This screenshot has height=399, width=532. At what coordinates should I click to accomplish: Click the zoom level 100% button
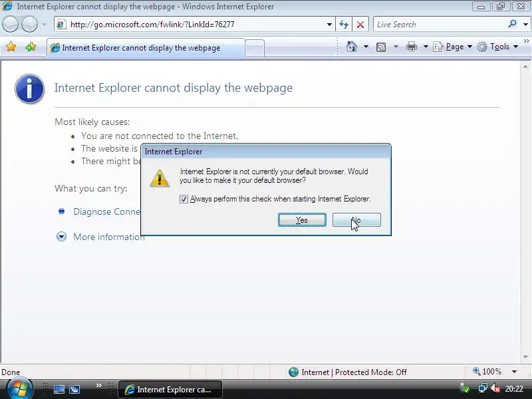pyautogui.click(x=487, y=372)
